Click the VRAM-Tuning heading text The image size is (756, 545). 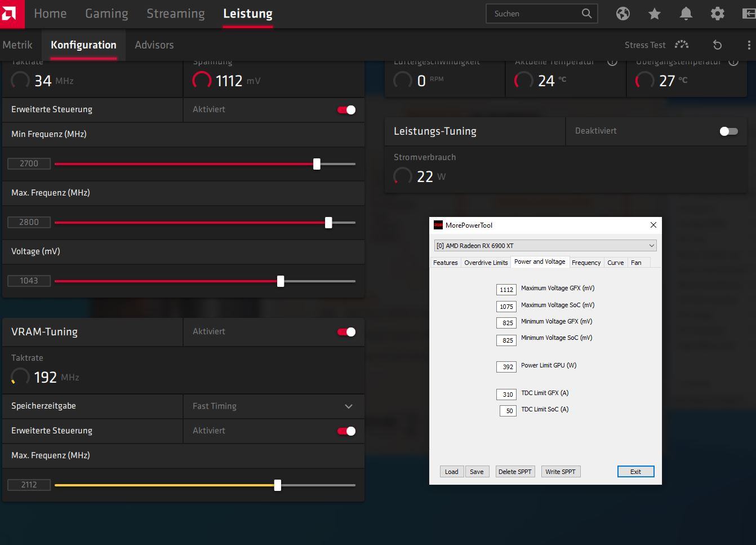(45, 332)
